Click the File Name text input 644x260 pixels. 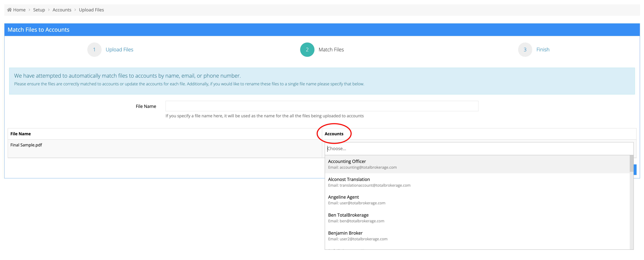click(322, 106)
